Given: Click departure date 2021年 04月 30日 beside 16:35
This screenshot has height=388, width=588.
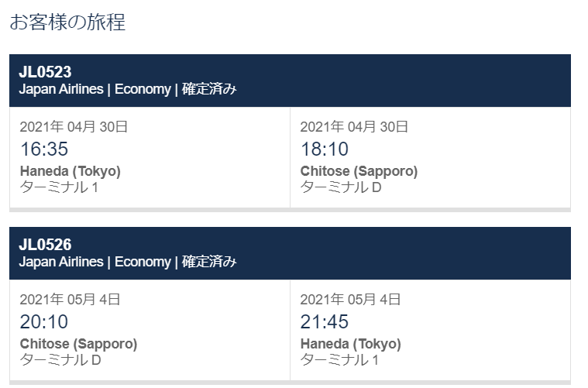Looking at the screenshot, I should tap(74, 127).
